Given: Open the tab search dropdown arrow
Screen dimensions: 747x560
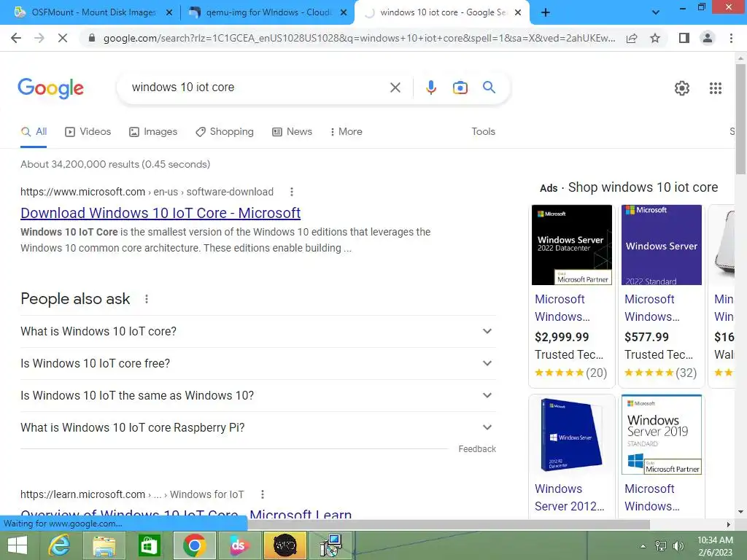Looking at the screenshot, I should [656, 12].
